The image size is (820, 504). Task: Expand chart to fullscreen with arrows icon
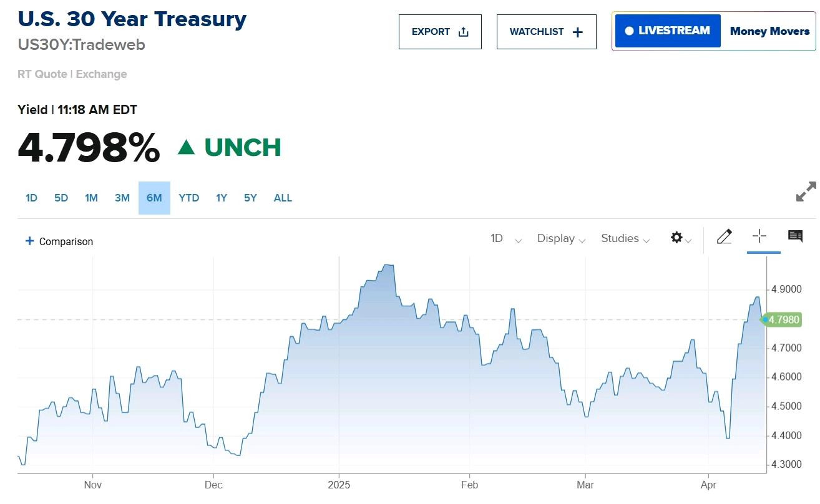[806, 191]
